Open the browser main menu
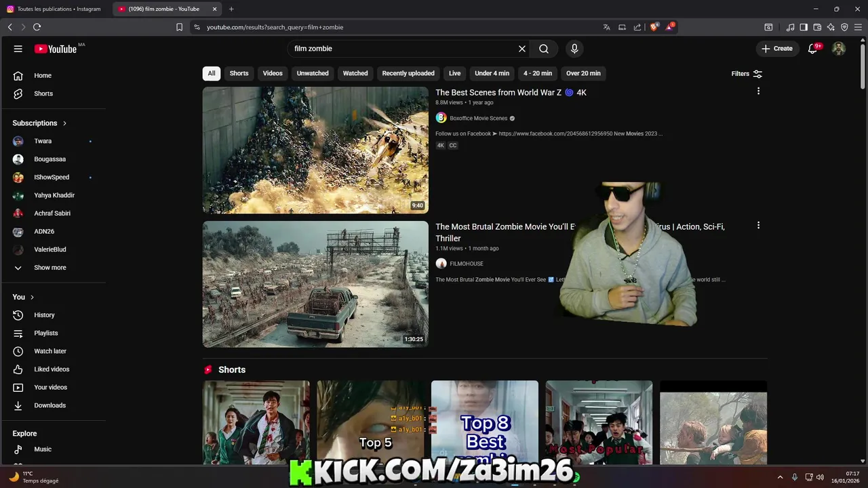The image size is (868, 488). pos(858,27)
